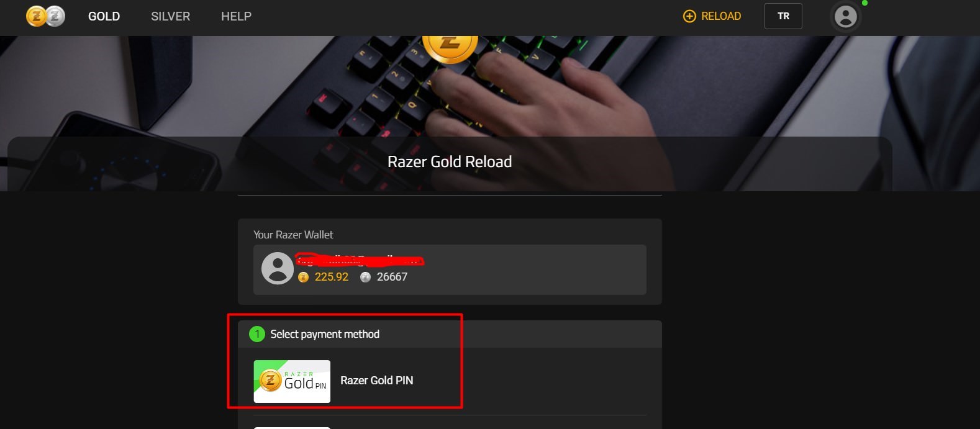Click the wallet user avatar icon
980x429 pixels.
click(x=277, y=268)
